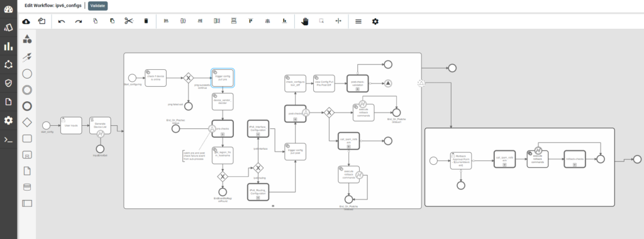
Task: Open the settings gear in left sidebar
Action: [x=8, y=121]
